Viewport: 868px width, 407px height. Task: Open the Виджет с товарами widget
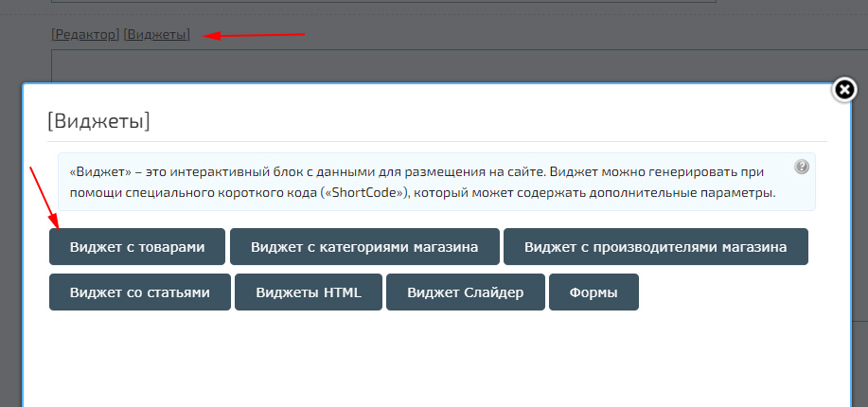pos(137,247)
